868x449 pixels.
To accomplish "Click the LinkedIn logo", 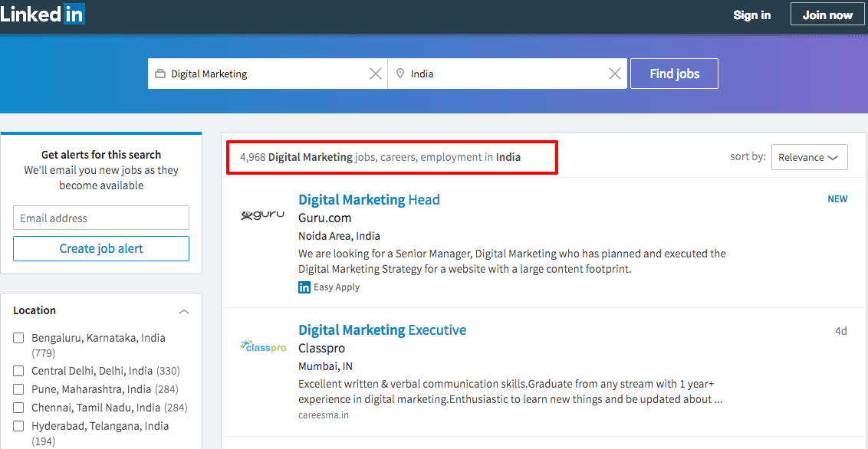I will click(x=43, y=15).
